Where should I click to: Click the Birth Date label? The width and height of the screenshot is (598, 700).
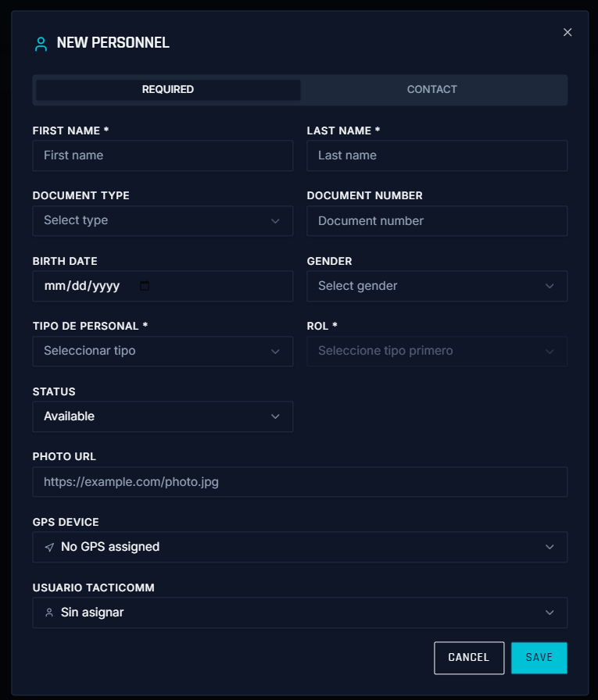click(65, 261)
